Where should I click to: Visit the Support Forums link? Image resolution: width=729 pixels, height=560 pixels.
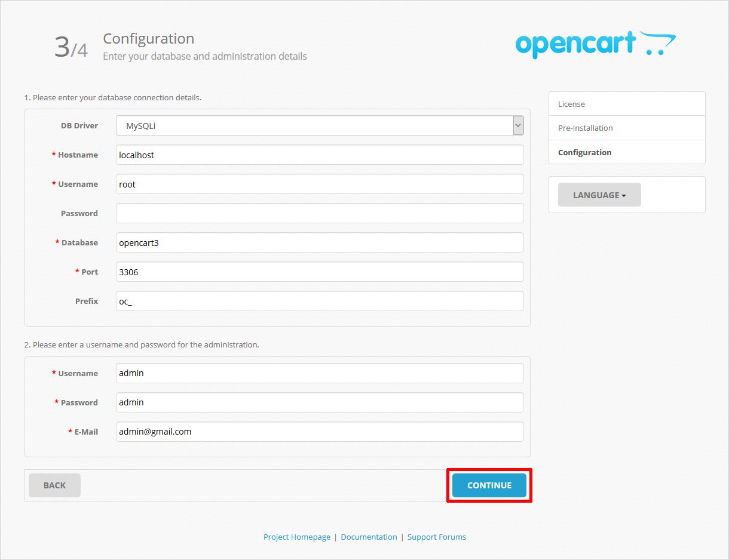[x=437, y=537]
